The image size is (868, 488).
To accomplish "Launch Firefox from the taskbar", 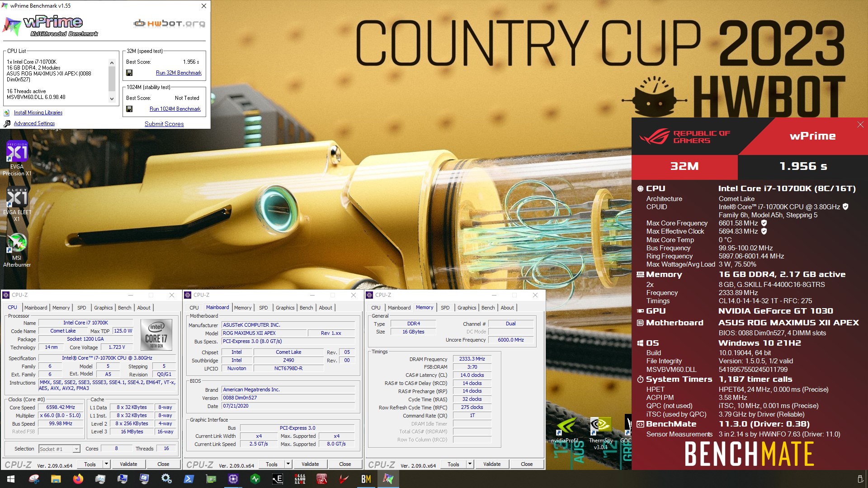I will click(x=78, y=479).
